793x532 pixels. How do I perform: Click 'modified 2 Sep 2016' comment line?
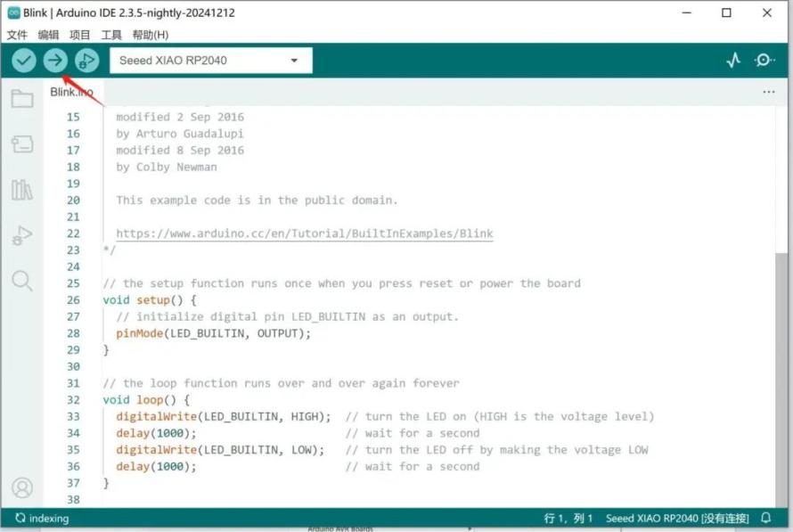click(x=180, y=117)
